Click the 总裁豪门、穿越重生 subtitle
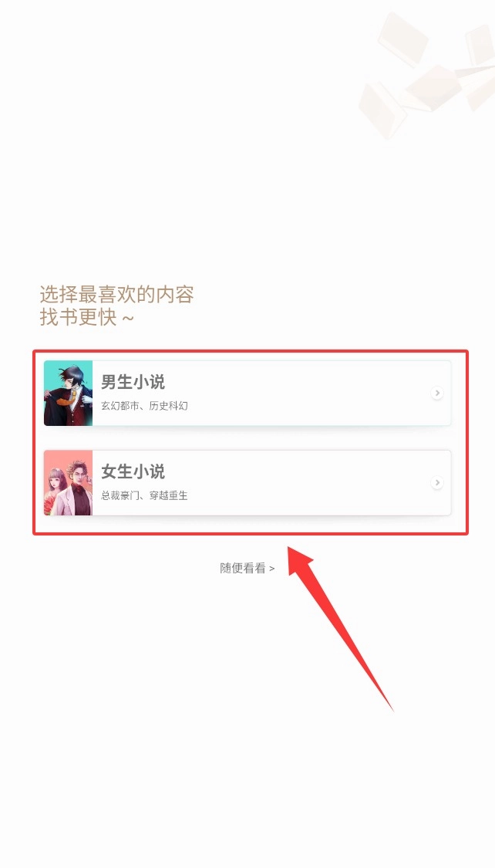495x868 pixels. pos(144,495)
